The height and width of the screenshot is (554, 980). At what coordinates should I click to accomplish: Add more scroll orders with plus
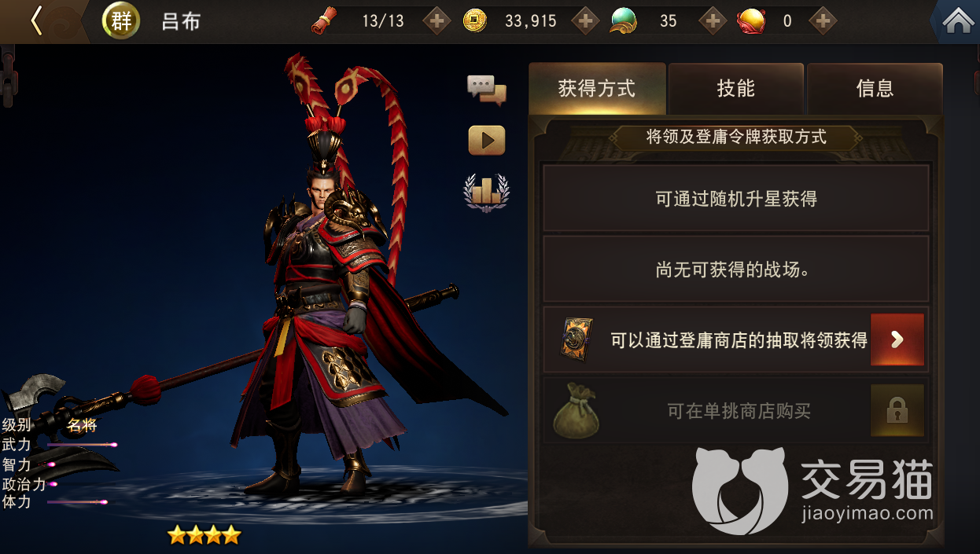[x=437, y=21]
